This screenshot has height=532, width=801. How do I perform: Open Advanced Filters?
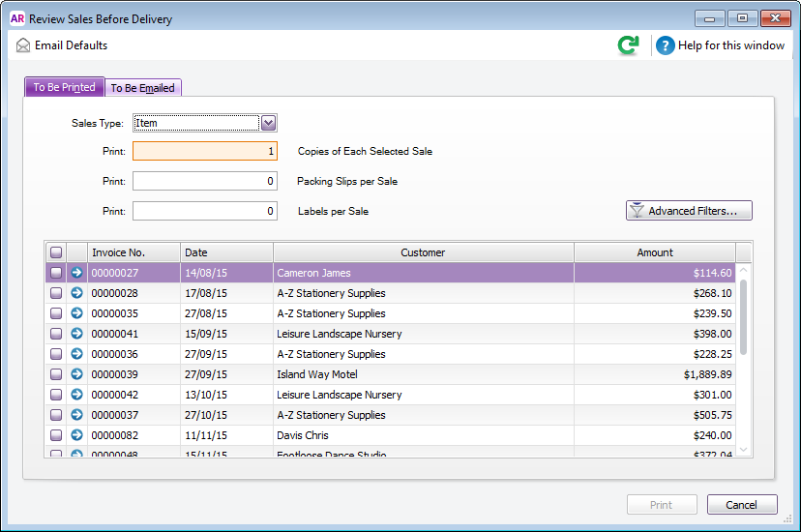coord(689,211)
